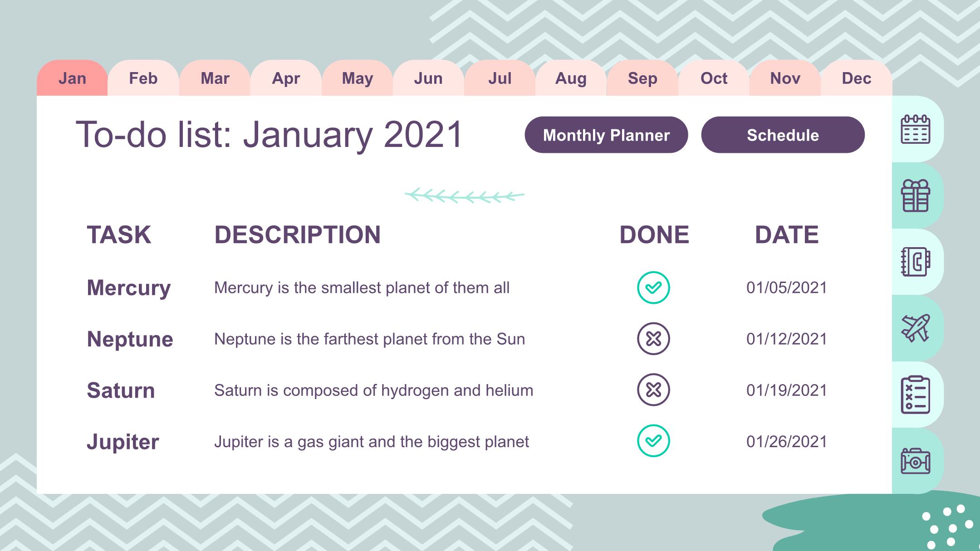Screen dimensions: 980x551
Task: Click the date 01/26/2021
Action: (787, 442)
